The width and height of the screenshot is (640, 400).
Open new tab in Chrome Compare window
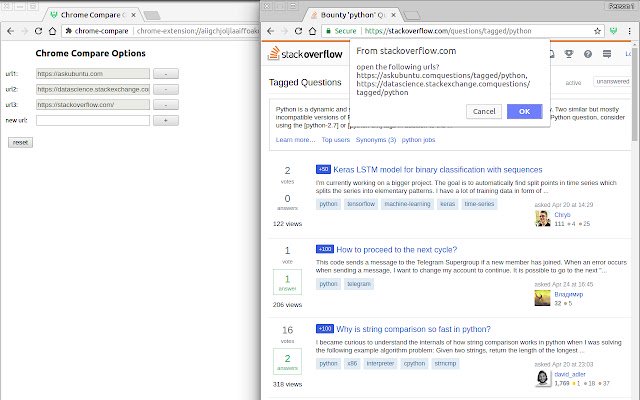(152, 16)
